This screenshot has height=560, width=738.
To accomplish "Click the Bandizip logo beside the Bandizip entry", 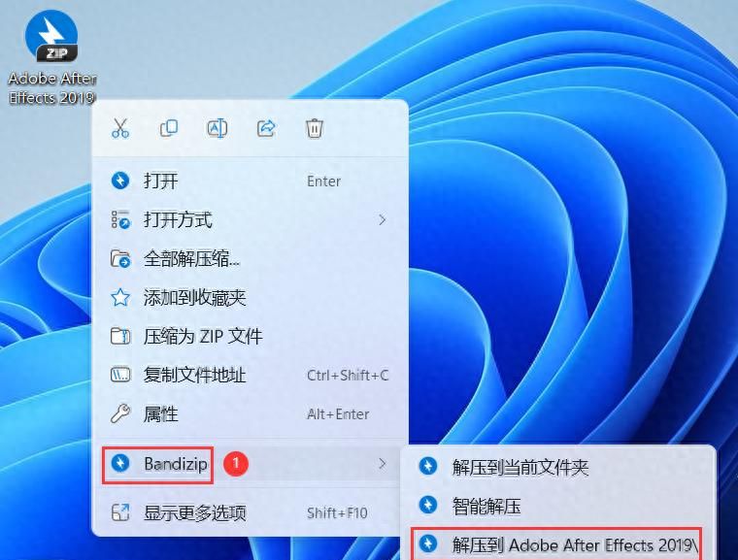I will [120, 464].
